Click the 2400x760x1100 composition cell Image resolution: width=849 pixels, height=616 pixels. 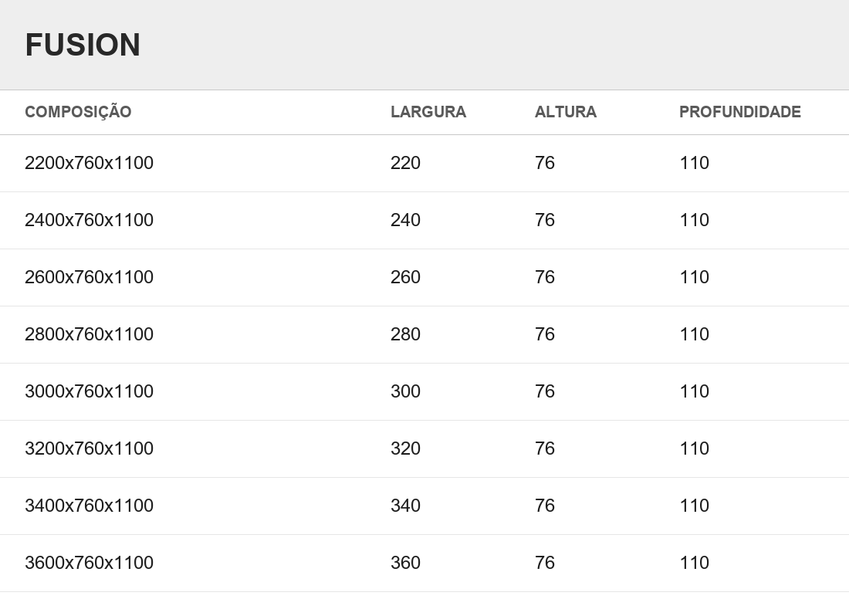click(89, 220)
